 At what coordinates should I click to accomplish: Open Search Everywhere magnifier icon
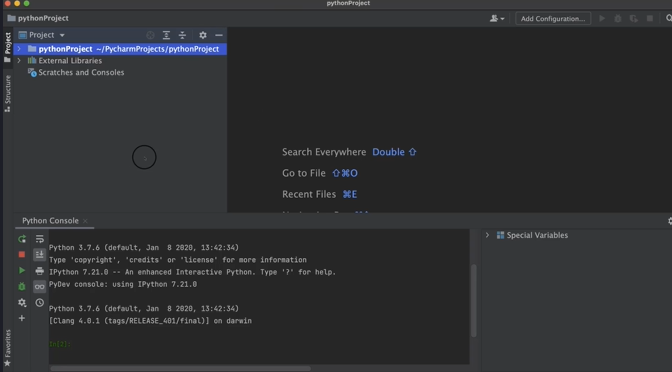(x=669, y=18)
